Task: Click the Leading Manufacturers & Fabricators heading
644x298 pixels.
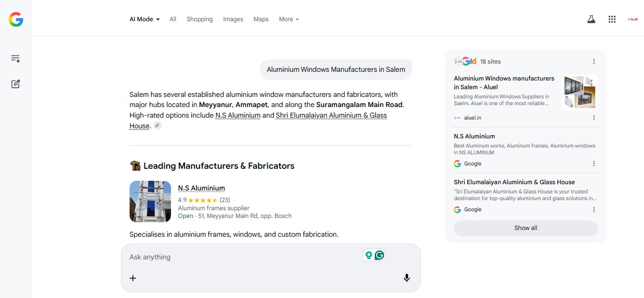Action: 219,166
